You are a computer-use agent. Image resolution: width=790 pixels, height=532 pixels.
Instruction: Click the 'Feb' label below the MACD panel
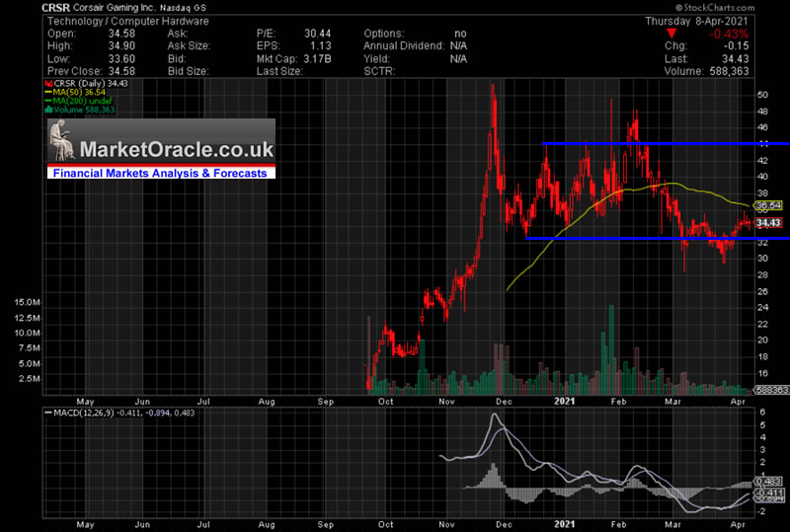click(618, 524)
